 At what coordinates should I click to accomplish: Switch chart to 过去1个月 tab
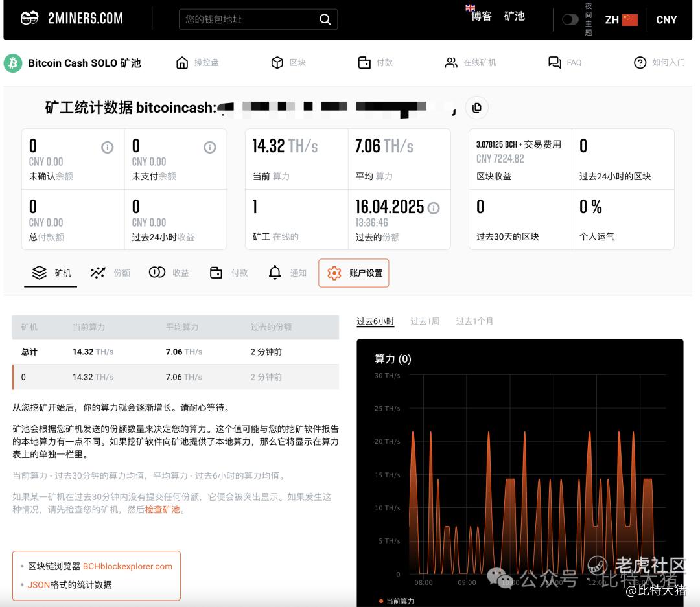(474, 321)
